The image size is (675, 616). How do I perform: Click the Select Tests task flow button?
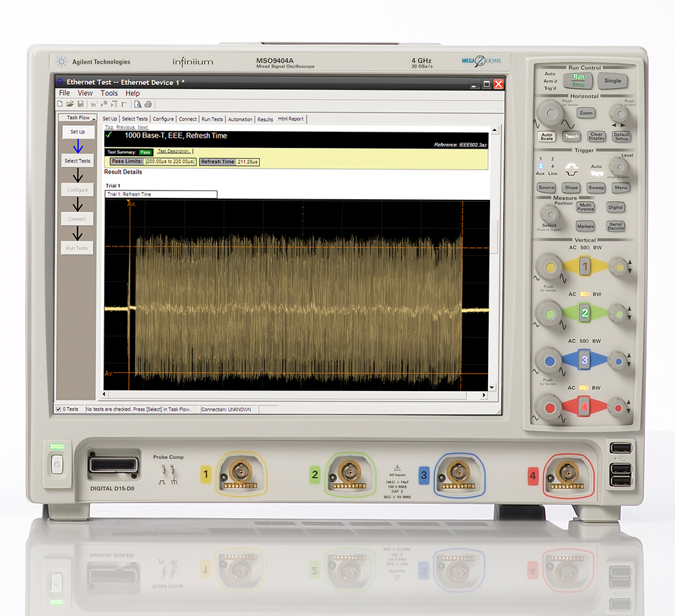tap(77, 161)
